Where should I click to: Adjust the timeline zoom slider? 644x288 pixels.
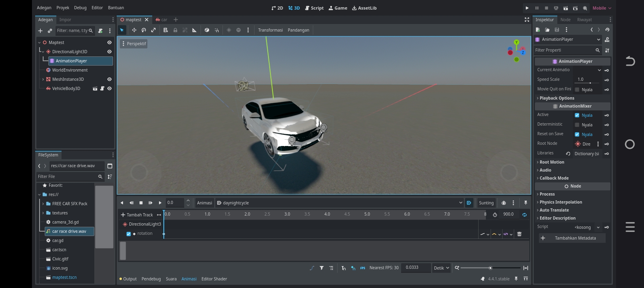tap(490, 268)
